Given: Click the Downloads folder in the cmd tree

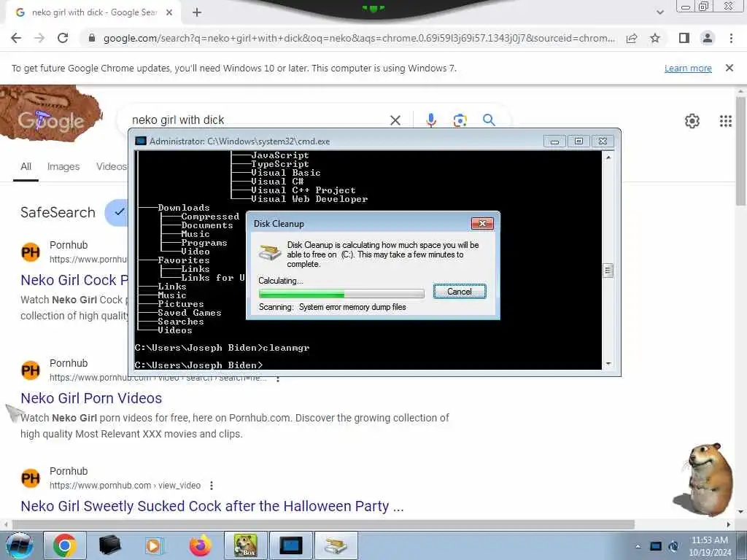Looking at the screenshot, I should tap(183, 208).
